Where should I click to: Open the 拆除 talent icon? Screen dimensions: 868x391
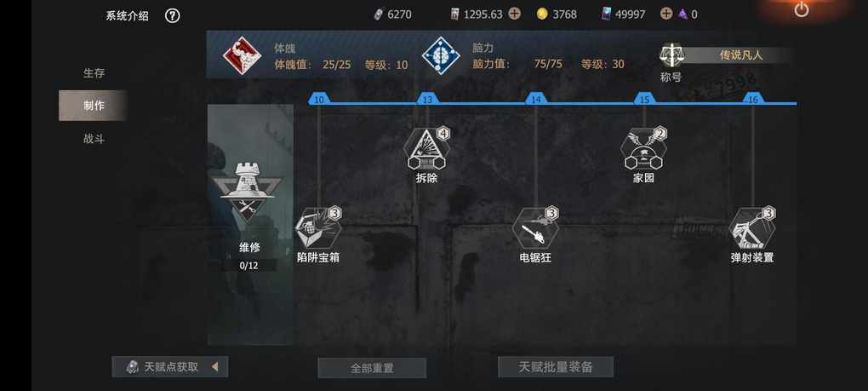coord(426,150)
